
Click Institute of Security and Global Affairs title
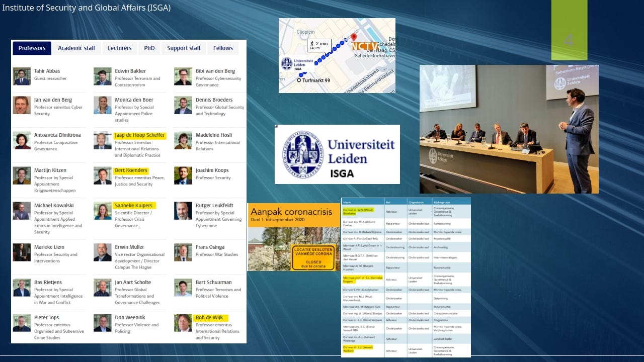pyautogui.click(x=87, y=8)
